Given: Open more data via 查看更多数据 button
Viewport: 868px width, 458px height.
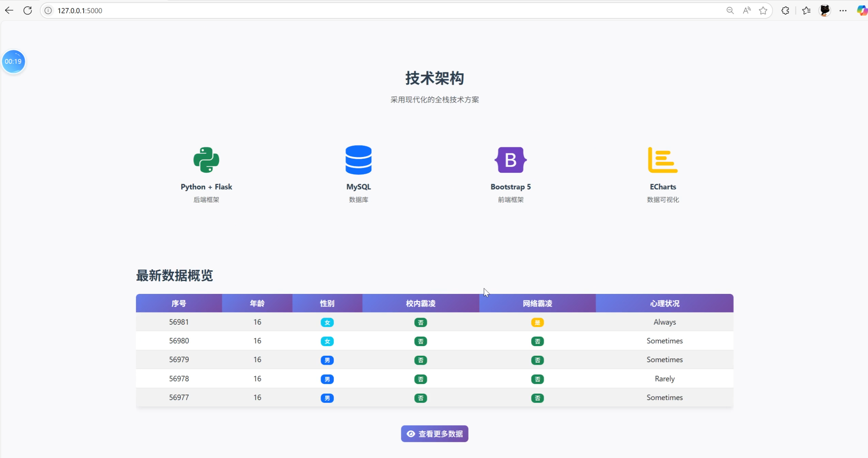Looking at the screenshot, I should (435, 434).
